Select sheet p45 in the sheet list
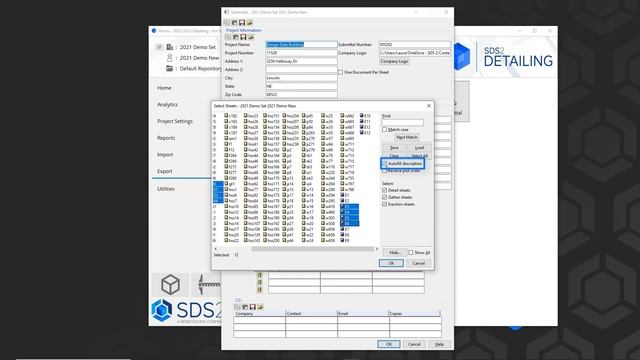Image resolution: width=640 pixels, height=360 pixels. click(x=307, y=116)
